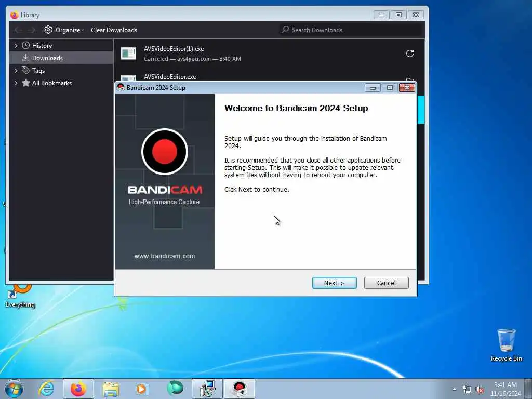
Task: Select History in the Library sidebar
Action: tap(42, 46)
